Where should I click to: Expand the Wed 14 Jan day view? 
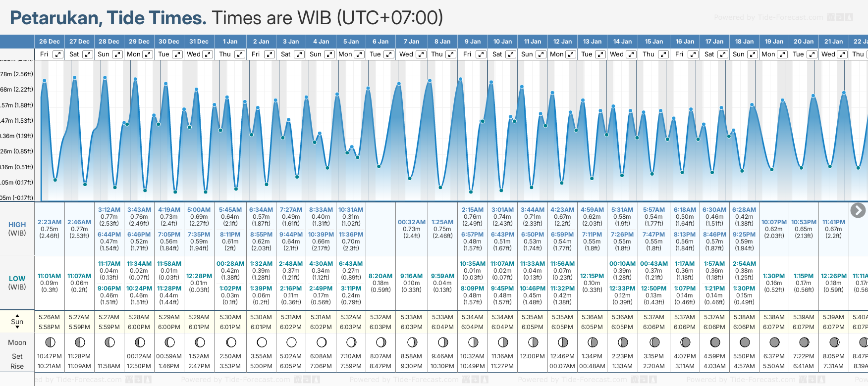click(x=631, y=54)
